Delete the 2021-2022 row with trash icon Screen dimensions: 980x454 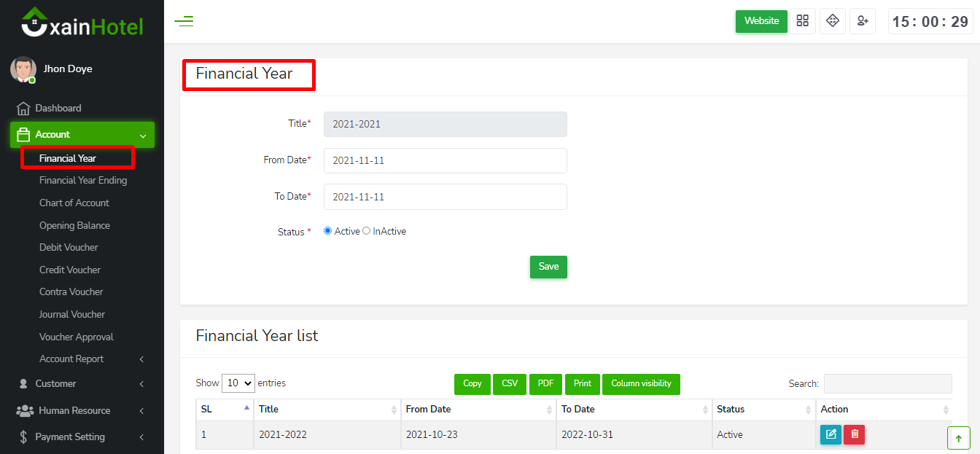[854, 435]
